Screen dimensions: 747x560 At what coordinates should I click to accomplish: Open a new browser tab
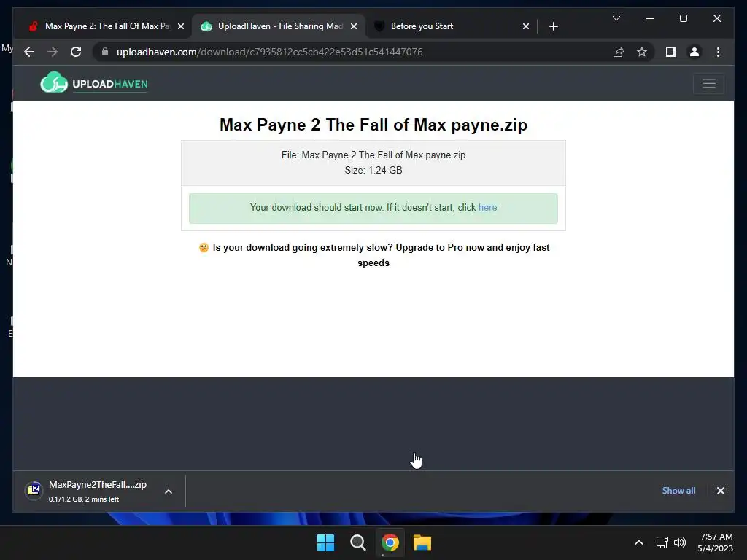553,26
